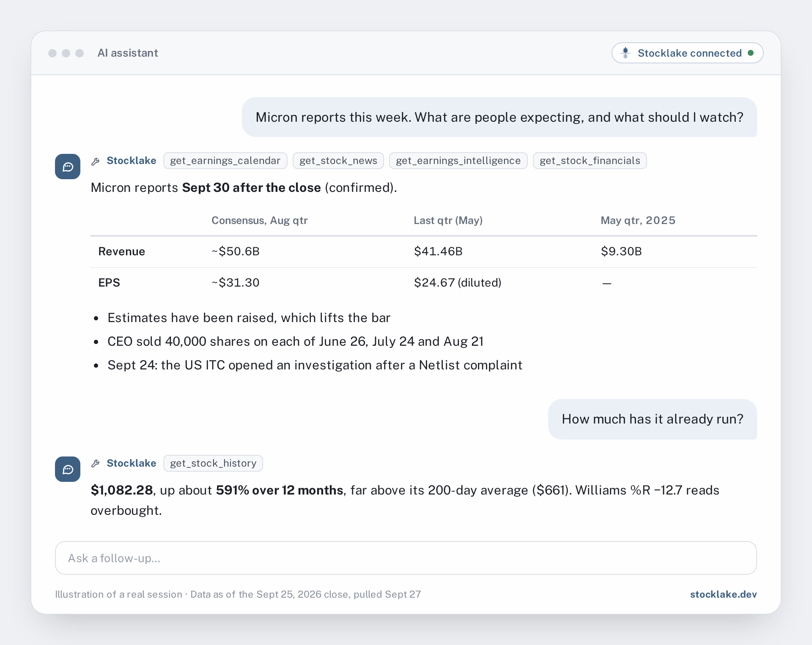Select the get_earnings_calendar tool chip
812x645 pixels.
(x=225, y=161)
